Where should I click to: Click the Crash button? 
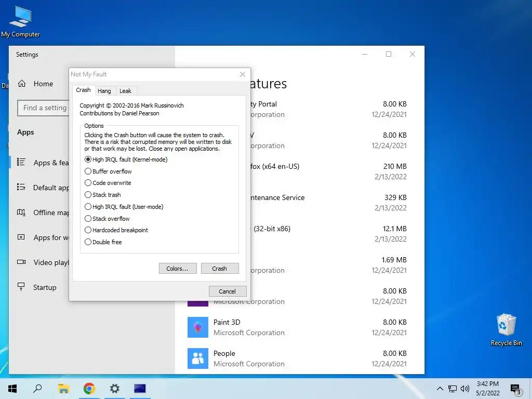(x=220, y=269)
